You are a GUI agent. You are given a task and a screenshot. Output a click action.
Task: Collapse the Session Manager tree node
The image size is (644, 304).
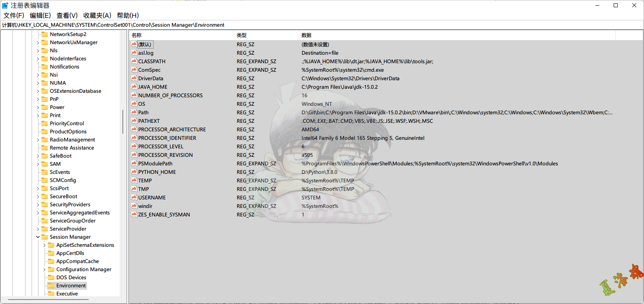coord(38,237)
